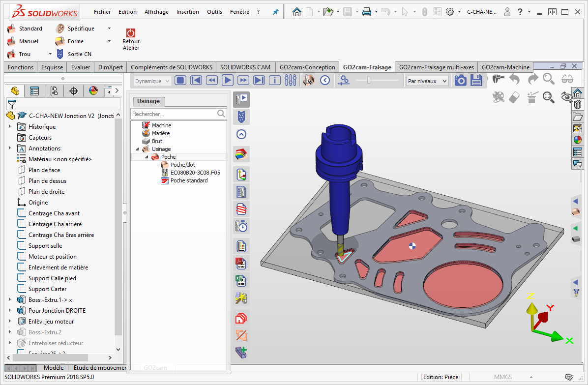Select Poche standard in machining tree
588x385 pixels.
pyautogui.click(x=189, y=180)
